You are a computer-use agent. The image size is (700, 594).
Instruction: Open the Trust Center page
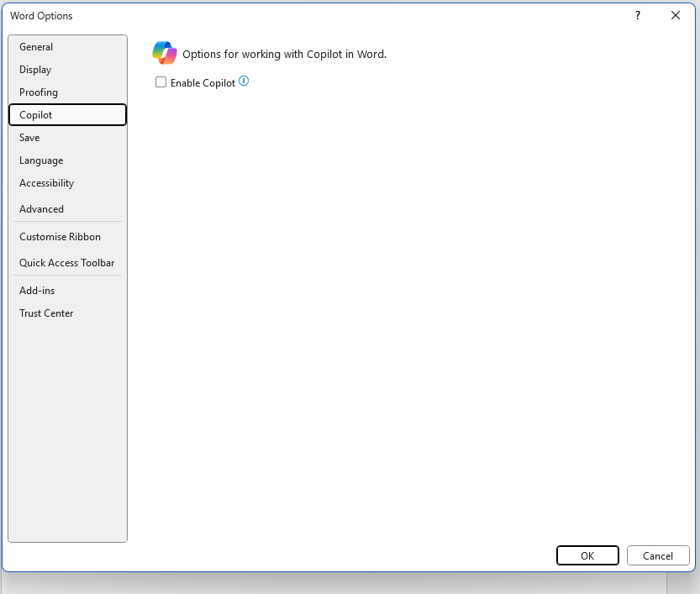(68, 313)
